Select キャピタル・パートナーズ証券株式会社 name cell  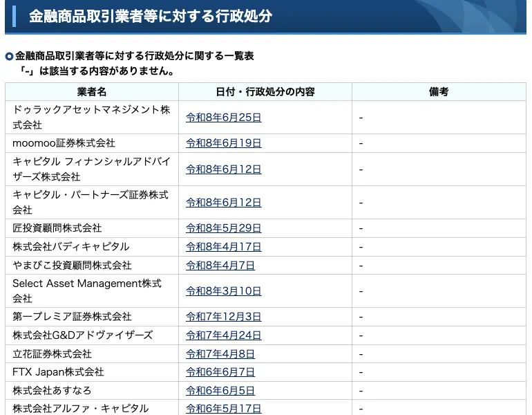tap(91, 203)
